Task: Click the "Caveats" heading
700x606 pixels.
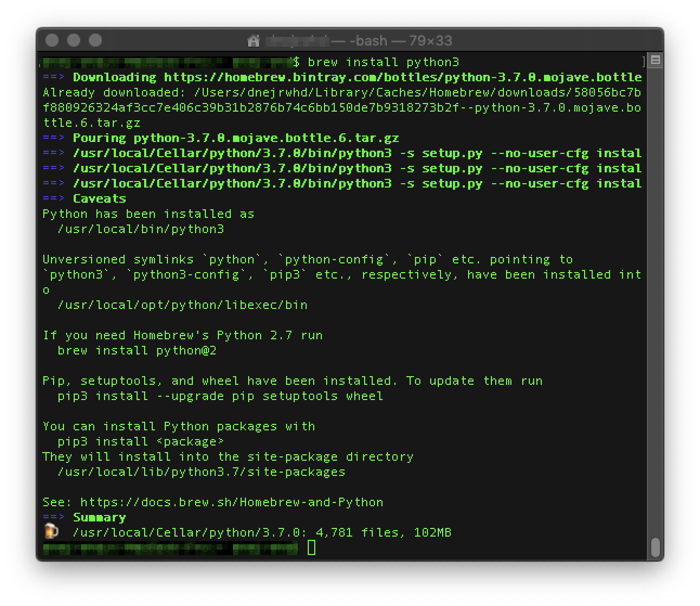Action: [100, 198]
